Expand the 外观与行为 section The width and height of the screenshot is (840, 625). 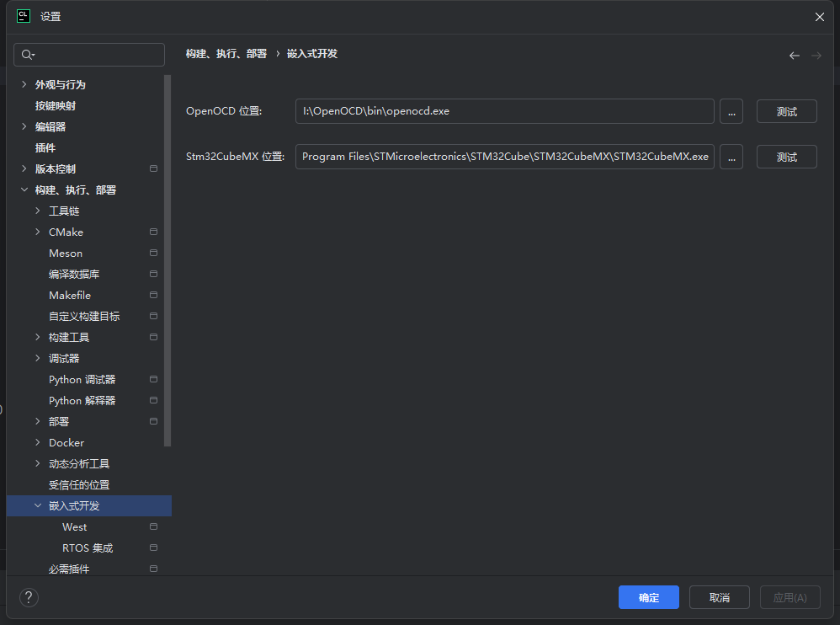(x=24, y=84)
